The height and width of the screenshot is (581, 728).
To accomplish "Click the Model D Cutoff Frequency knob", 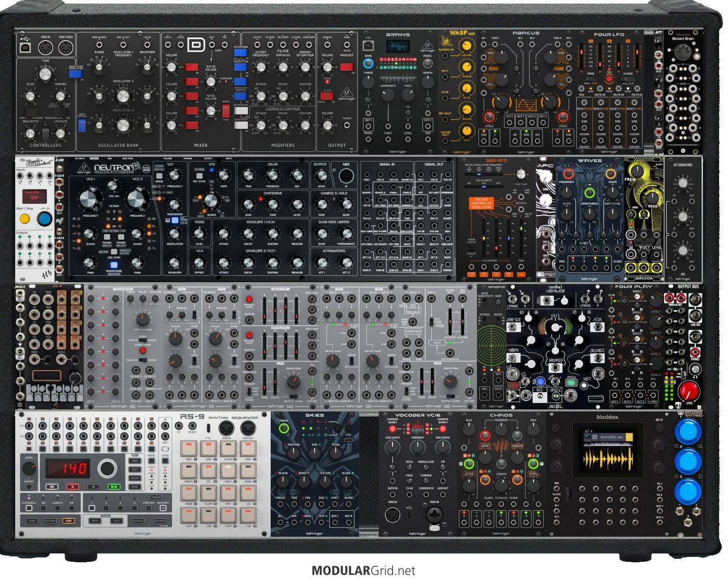I will 261,67.
